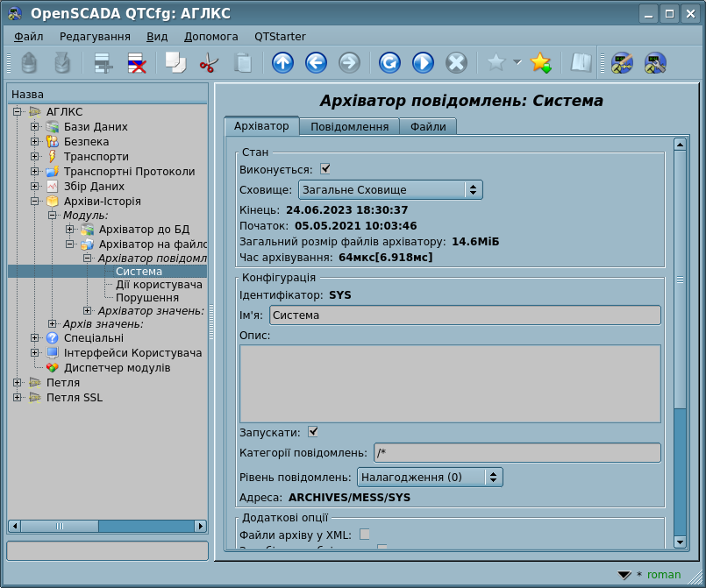
Task: Select Дії користувача in the tree
Action: click(x=159, y=285)
